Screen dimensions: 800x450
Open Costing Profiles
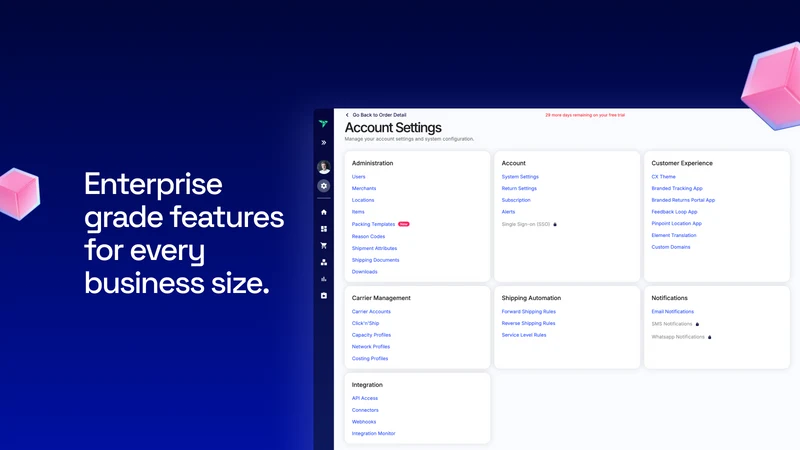(369, 358)
